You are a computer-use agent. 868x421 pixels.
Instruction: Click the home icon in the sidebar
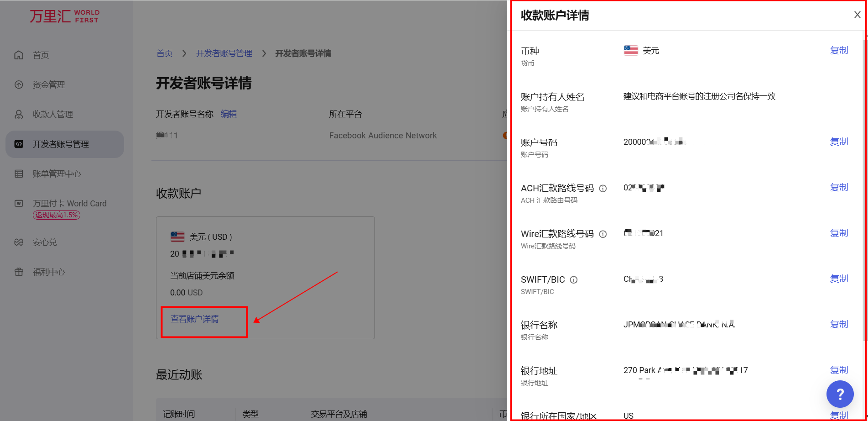(x=19, y=55)
